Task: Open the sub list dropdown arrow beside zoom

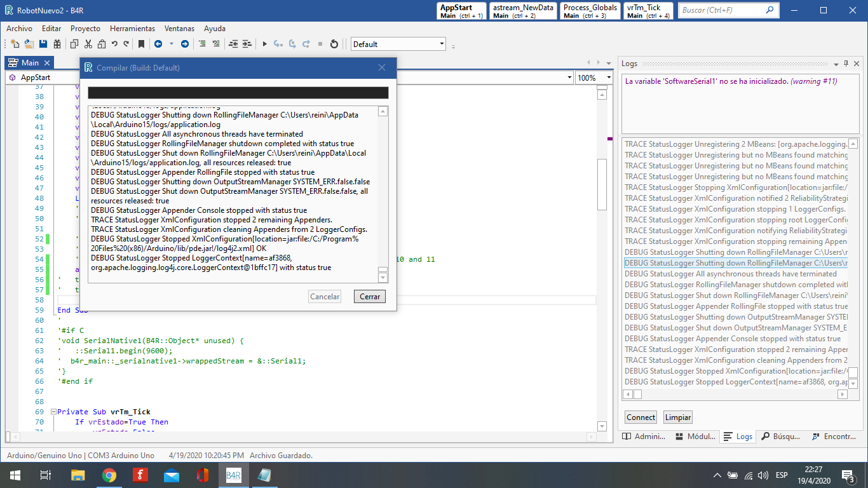Action: click(x=569, y=78)
